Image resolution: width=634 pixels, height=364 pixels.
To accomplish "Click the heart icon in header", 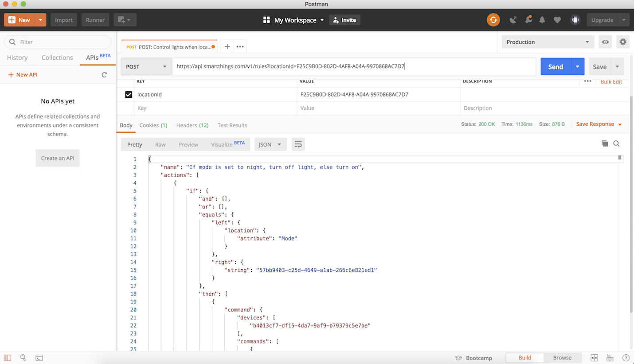I will (x=557, y=20).
